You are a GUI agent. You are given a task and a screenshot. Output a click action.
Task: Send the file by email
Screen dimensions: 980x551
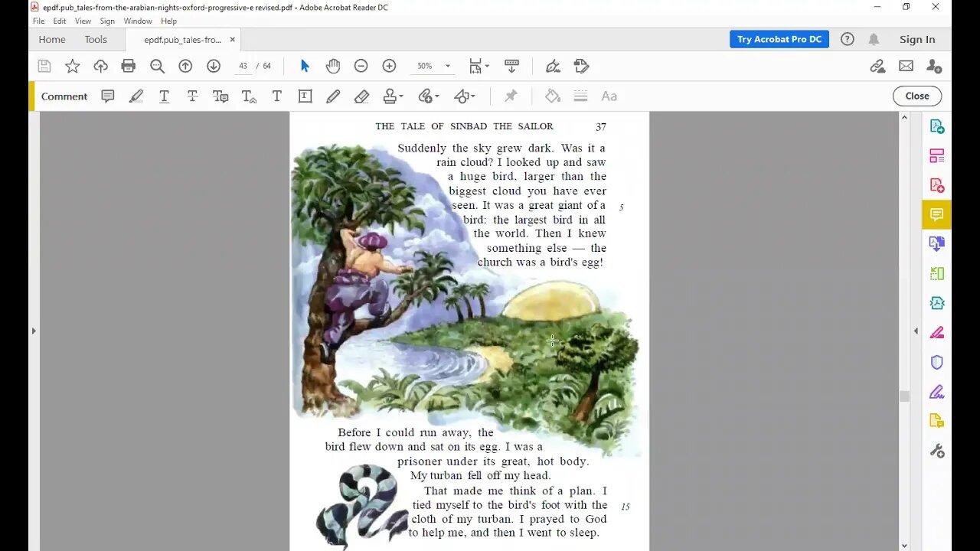906,66
